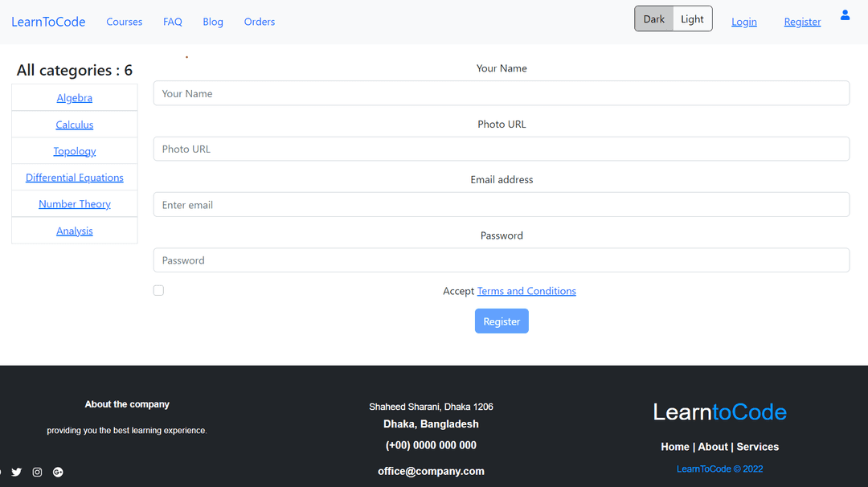Open the Terms and Conditions link

click(526, 291)
